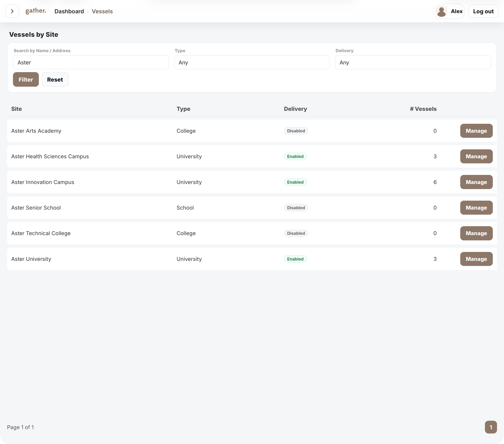Open the Alex user profile
Screen dimensions: 504x444
pyautogui.click(x=449, y=11)
